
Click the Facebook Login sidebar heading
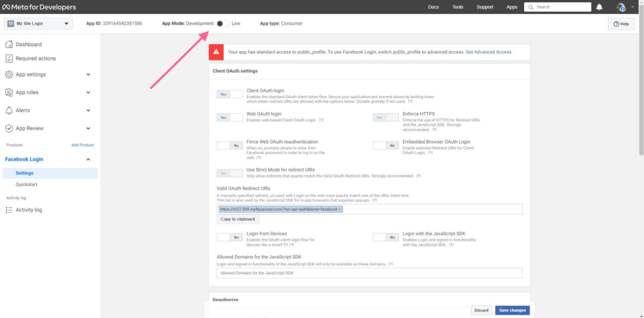[x=24, y=159]
